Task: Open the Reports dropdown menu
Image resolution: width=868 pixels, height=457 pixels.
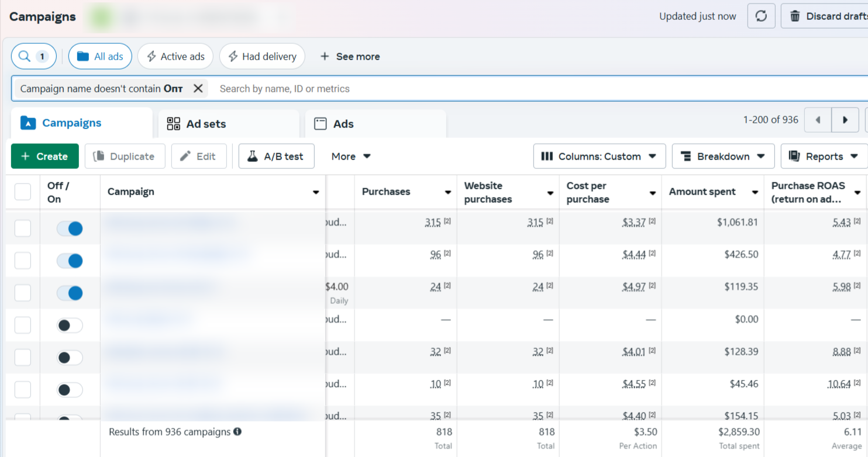Action: point(824,156)
